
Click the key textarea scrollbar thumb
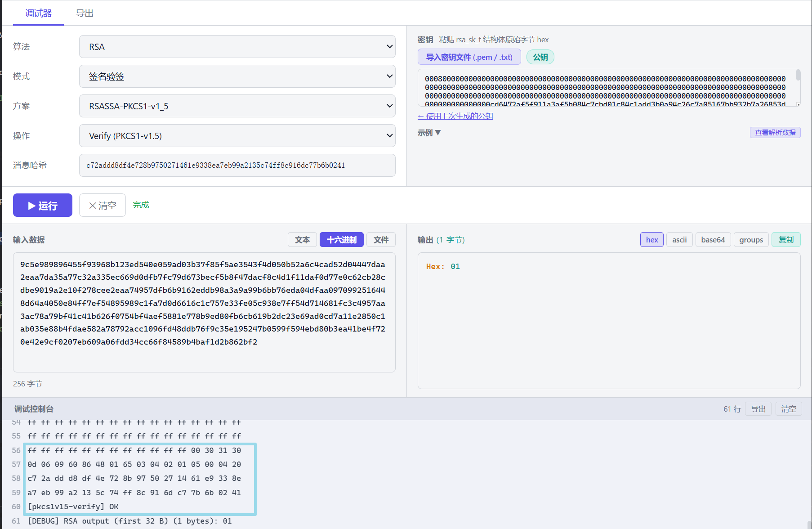point(798,75)
